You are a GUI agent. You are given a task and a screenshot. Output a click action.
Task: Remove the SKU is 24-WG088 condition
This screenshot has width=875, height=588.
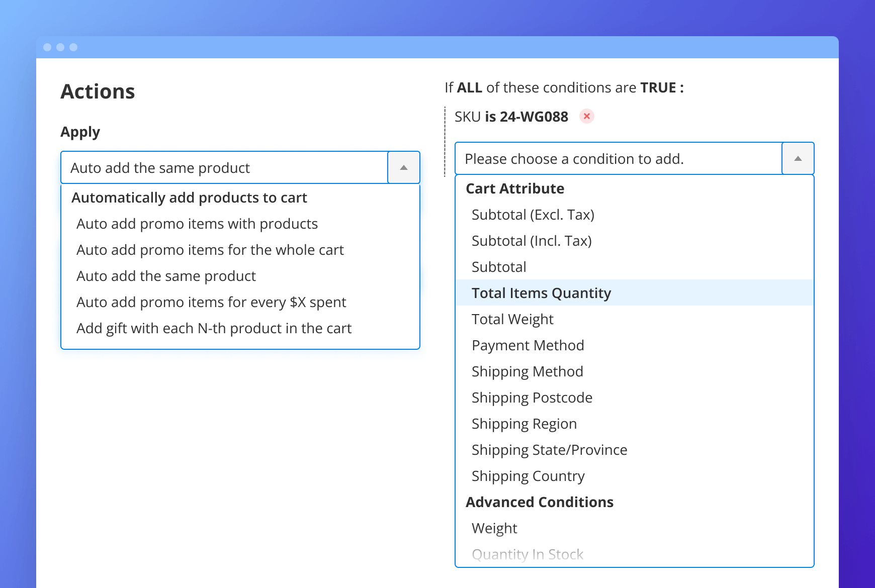point(586,116)
